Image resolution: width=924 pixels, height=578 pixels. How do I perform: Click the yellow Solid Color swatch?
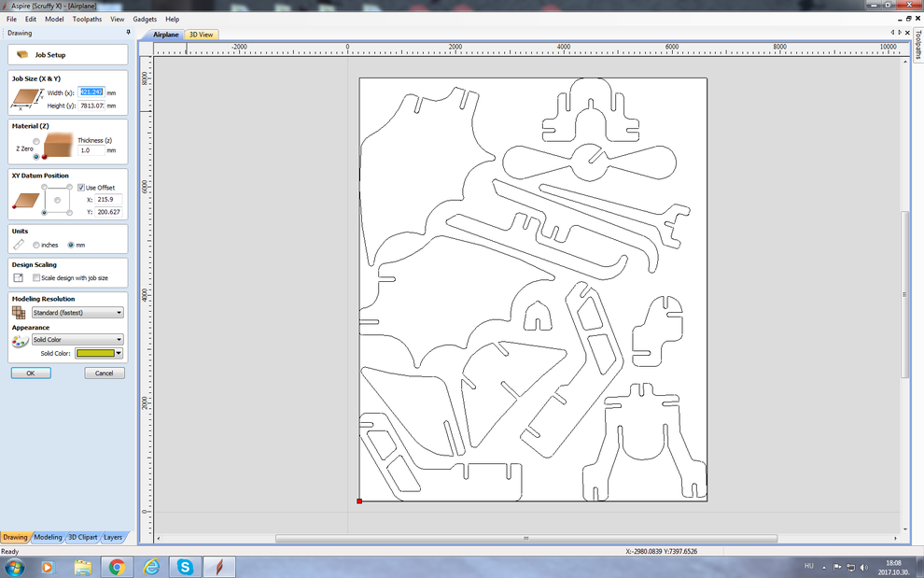(94, 353)
